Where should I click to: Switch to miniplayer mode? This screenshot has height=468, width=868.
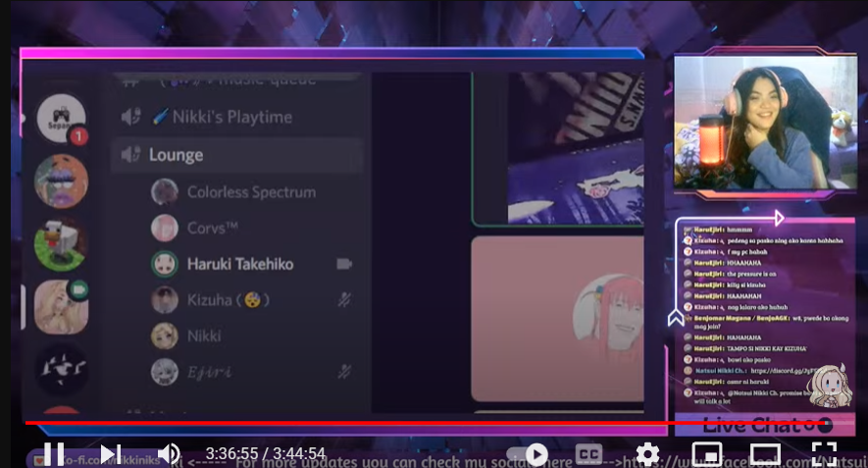point(707,454)
